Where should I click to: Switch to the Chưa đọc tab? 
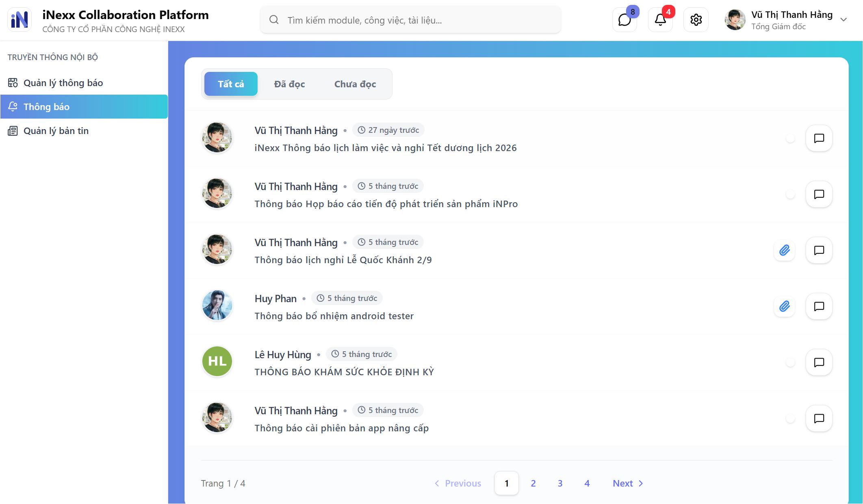355,84
